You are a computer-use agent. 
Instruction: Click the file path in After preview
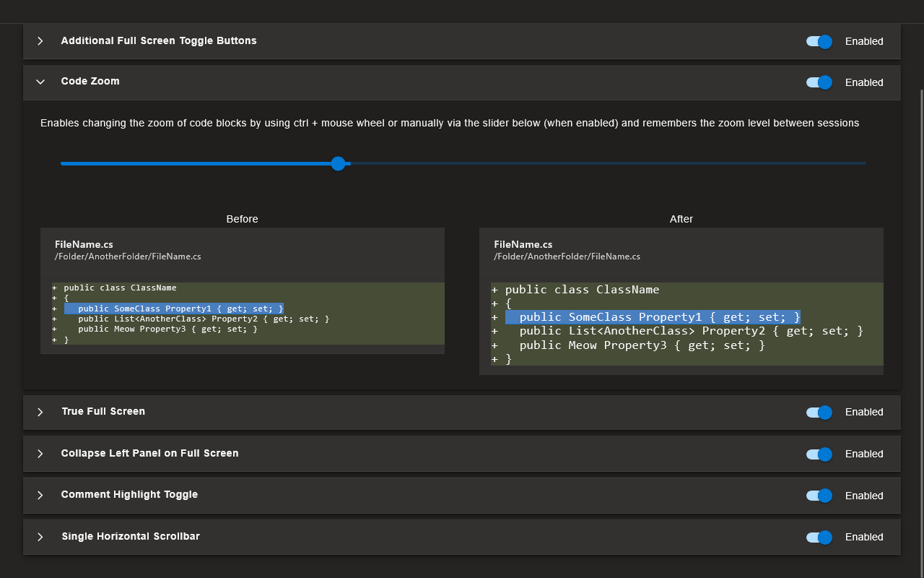[x=567, y=256]
